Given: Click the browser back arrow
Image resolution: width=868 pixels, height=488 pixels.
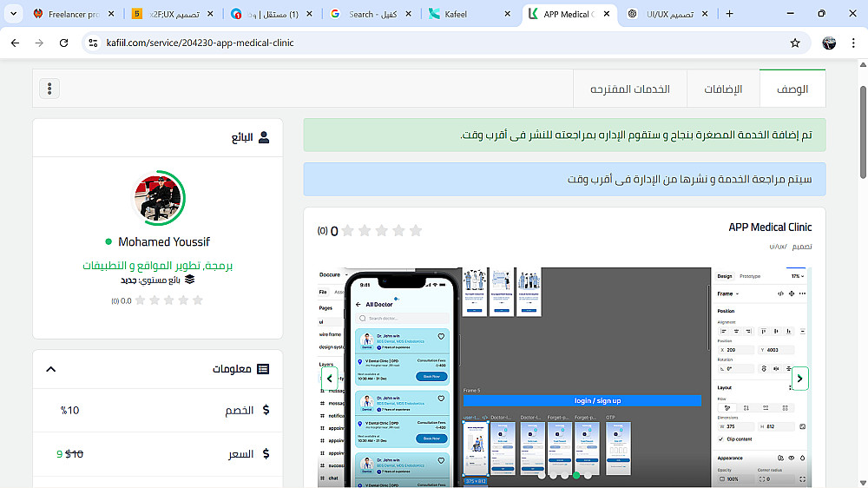Looking at the screenshot, I should click(15, 43).
